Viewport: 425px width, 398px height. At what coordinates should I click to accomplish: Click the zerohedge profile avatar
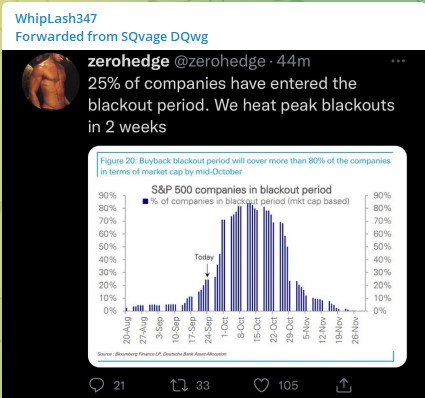pyautogui.click(x=51, y=82)
